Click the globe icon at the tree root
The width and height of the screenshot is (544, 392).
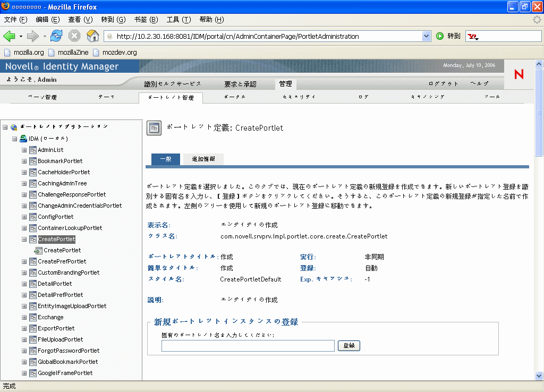[13, 127]
